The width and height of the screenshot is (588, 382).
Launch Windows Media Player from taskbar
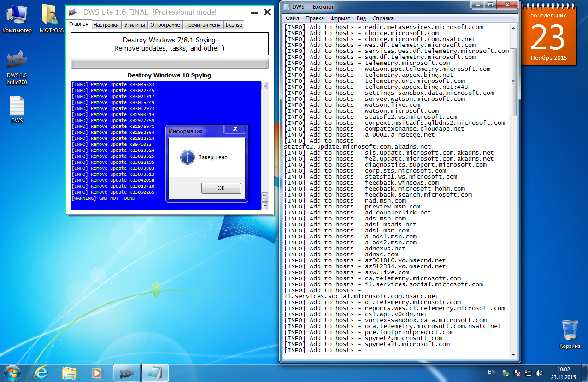coord(97,372)
